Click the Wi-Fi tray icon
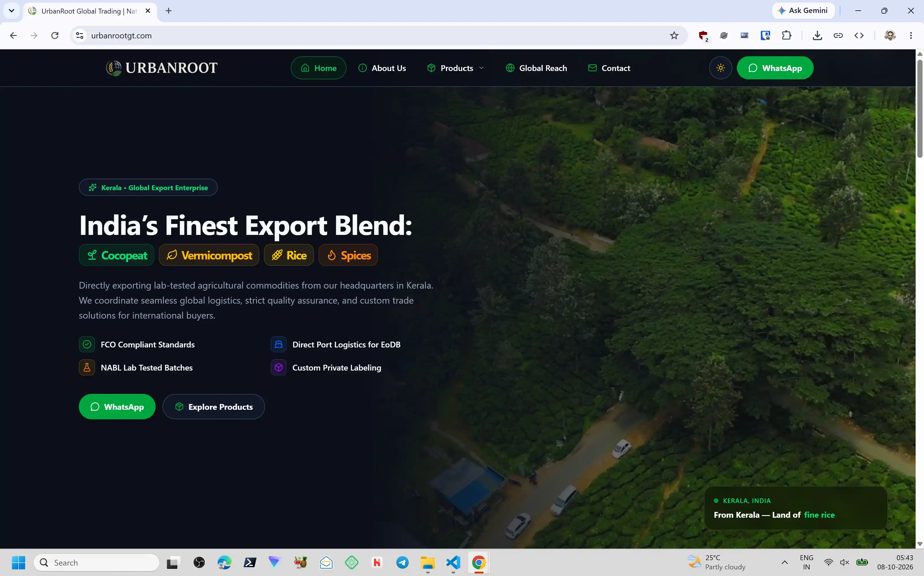The width and height of the screenshot is (924, 576). (828, 563)
